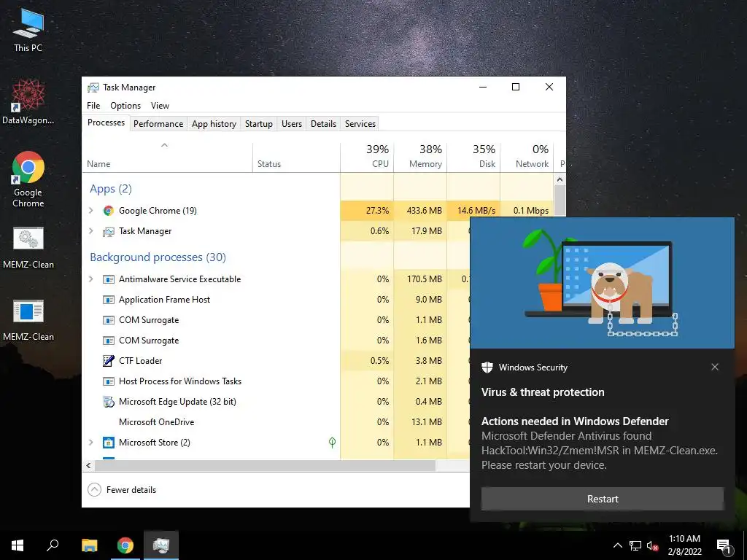The image size is (747, 560).
Task: Click the Microsoft Edge Update icon
Action: pos(109,402)
